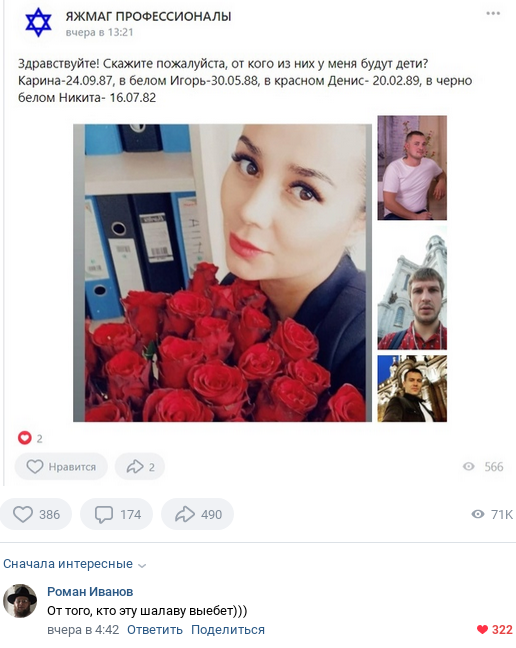
Task: Click the blue star community avatar
Action: (38, 22)
